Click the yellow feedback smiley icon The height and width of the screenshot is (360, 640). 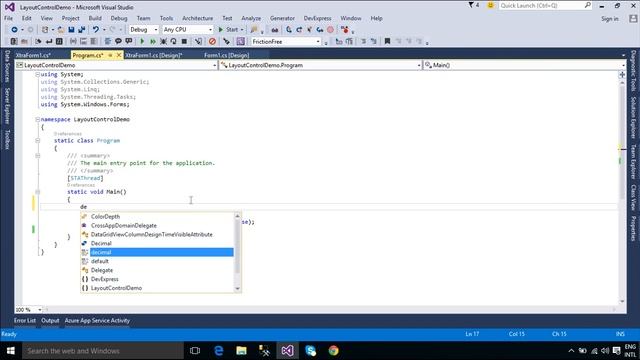pyautogui.click(x=491, y=5)
